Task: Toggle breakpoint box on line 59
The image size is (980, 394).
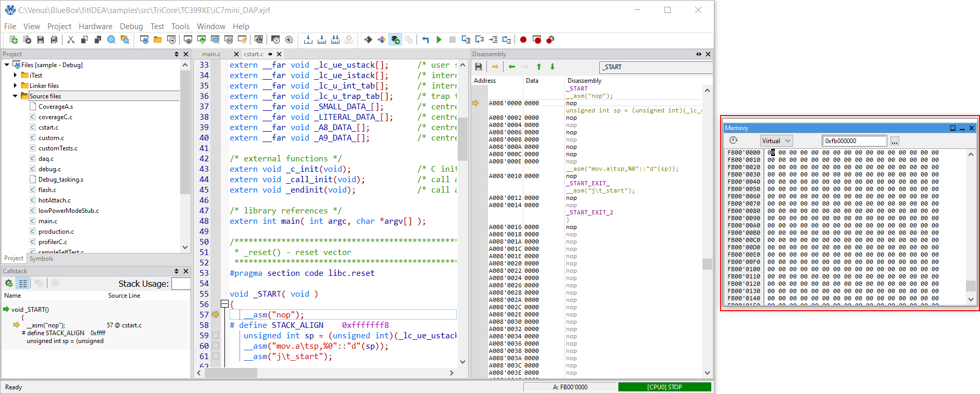Action: (x=216, y=336)
